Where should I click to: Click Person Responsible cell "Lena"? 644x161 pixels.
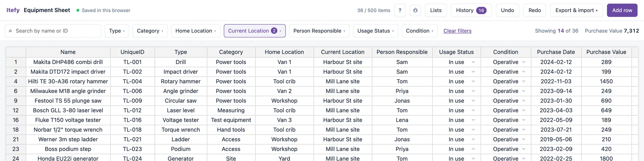point(402,120)
